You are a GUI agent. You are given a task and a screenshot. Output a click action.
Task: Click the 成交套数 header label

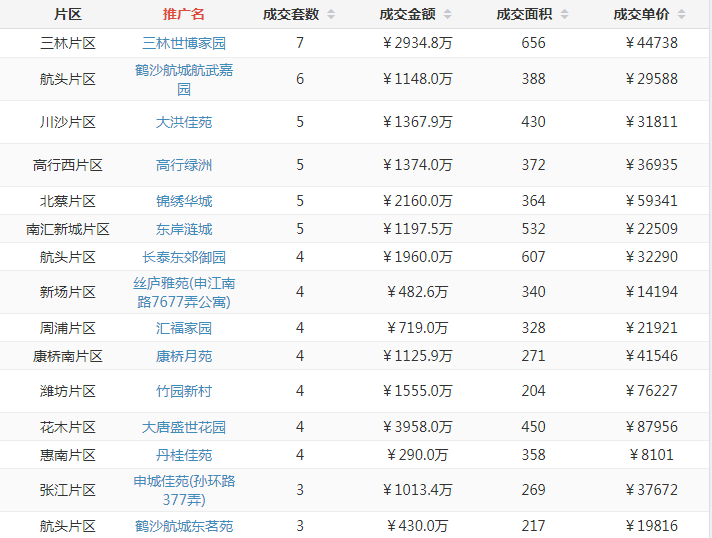pos(291,14)
